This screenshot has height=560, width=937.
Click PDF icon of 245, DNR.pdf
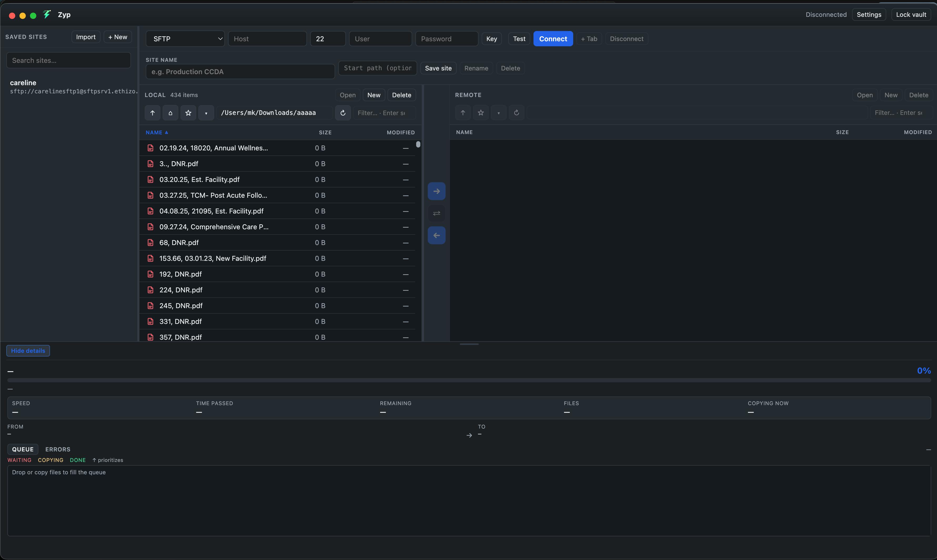(150, 306)
